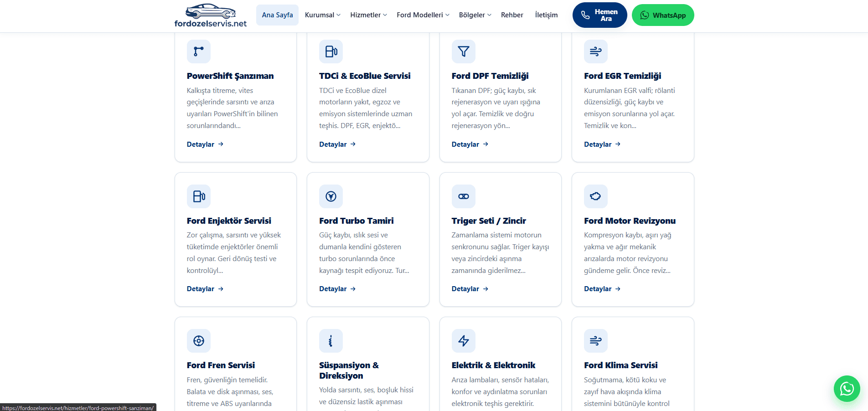Viewport: 868px width, 411px height.
Task: Open the İletişim menu item
Action: (x=546, y=15)
